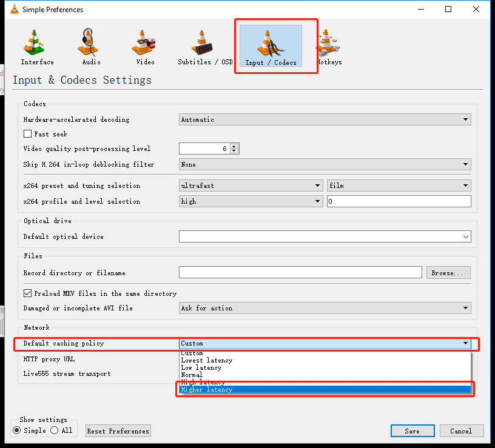Increase post-processing level with up arrow
495x448 pixels.
click(234, 146)
